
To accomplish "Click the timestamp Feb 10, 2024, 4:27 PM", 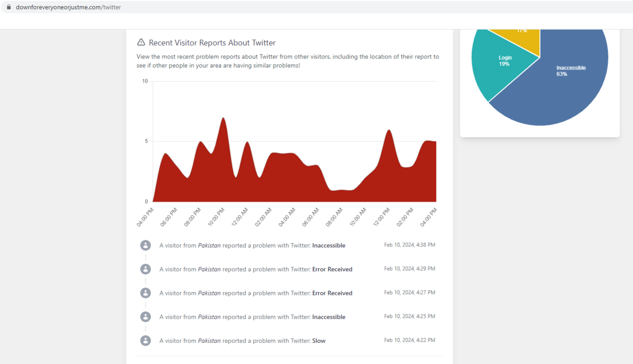I will (x=409, y=292).
